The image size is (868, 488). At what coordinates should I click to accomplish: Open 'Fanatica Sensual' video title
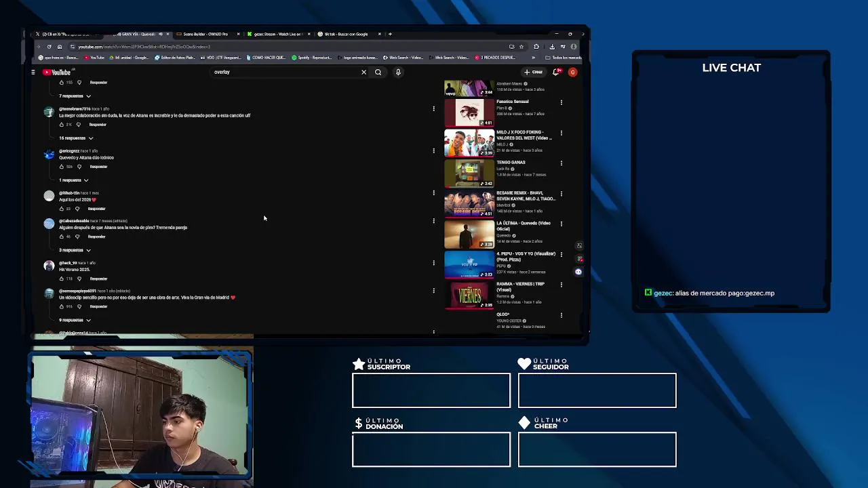513,102
